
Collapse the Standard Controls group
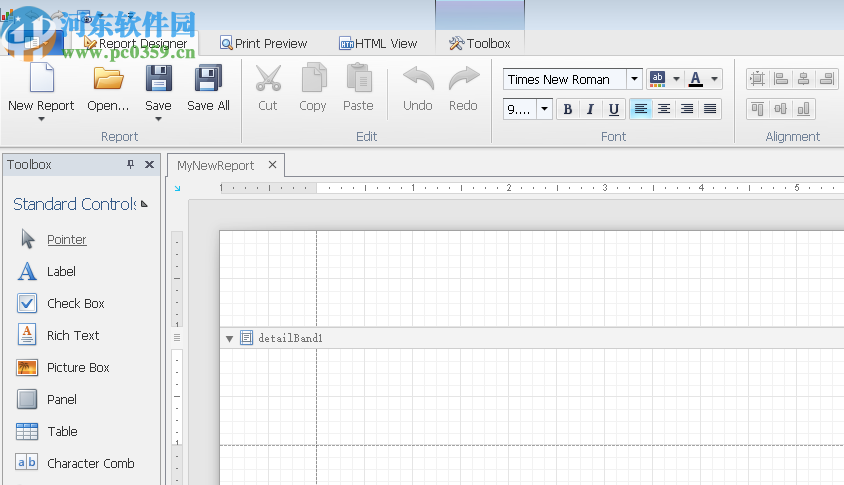point(144,204)
